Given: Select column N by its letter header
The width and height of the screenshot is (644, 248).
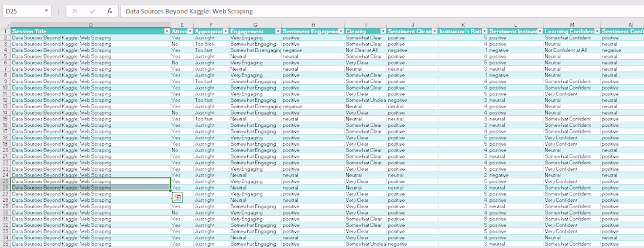Looking at the screenshot, I should [622, 26].
